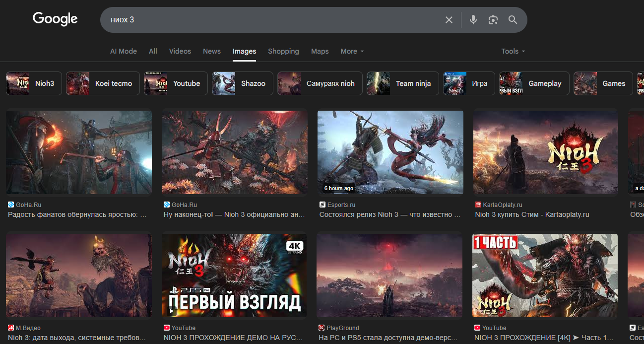
Task: Open "ПЕРВЫЙ ВЗГЛЯД" 4K YouTube thumbnail
Action: coord(234,275)
